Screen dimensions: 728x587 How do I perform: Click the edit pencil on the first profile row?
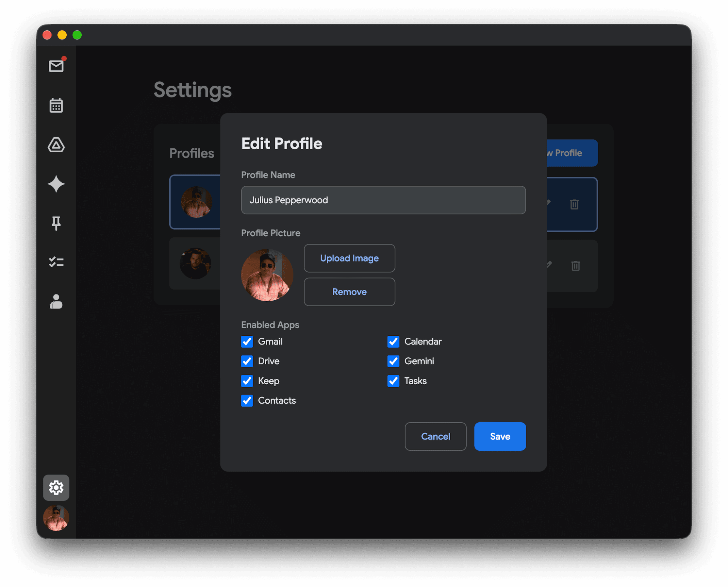coord(549,203)
